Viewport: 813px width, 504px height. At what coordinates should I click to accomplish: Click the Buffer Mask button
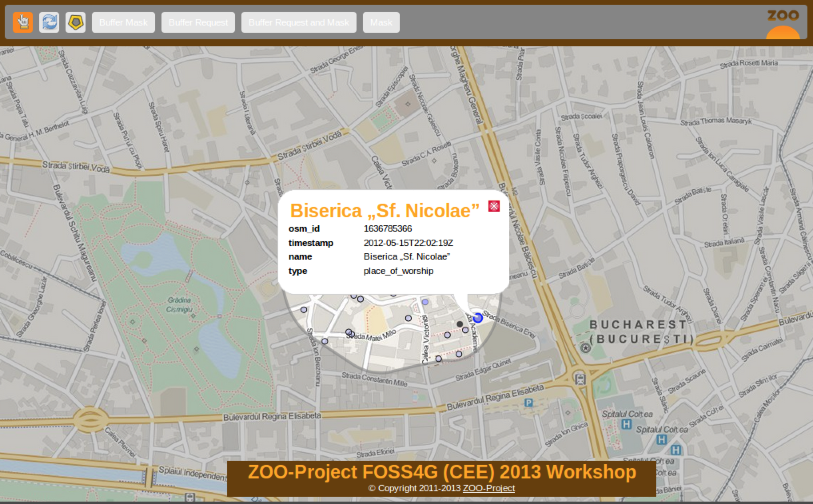123,22
